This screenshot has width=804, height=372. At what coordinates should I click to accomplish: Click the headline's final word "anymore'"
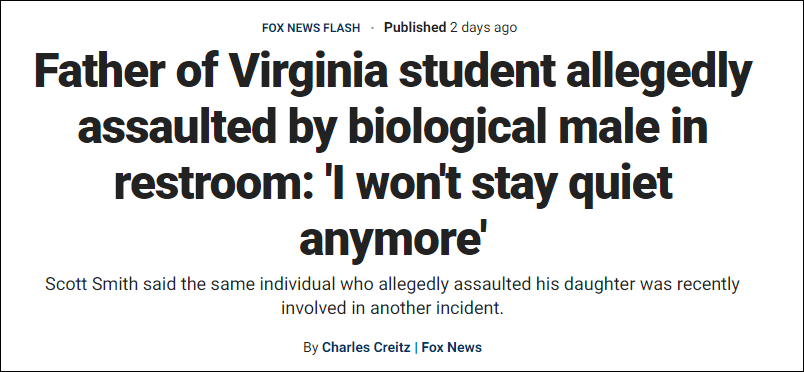(393, 238)
